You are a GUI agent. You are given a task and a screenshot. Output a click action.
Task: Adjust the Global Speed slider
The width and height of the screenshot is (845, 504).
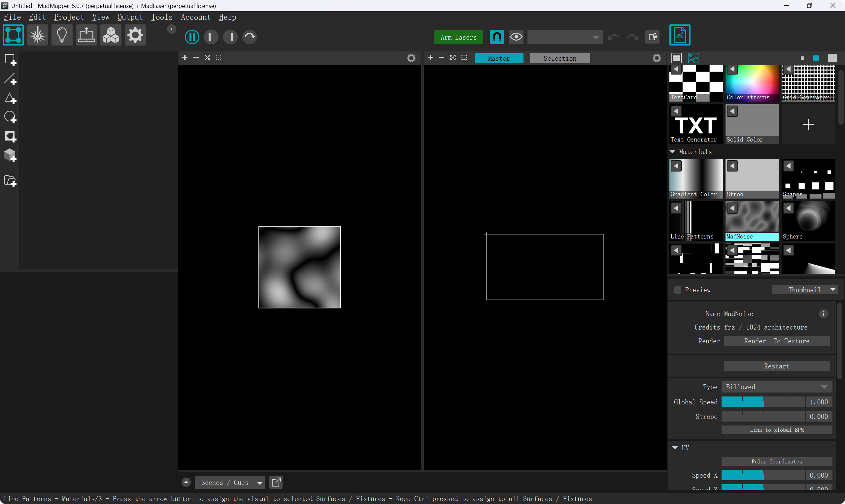pos(763,402)
